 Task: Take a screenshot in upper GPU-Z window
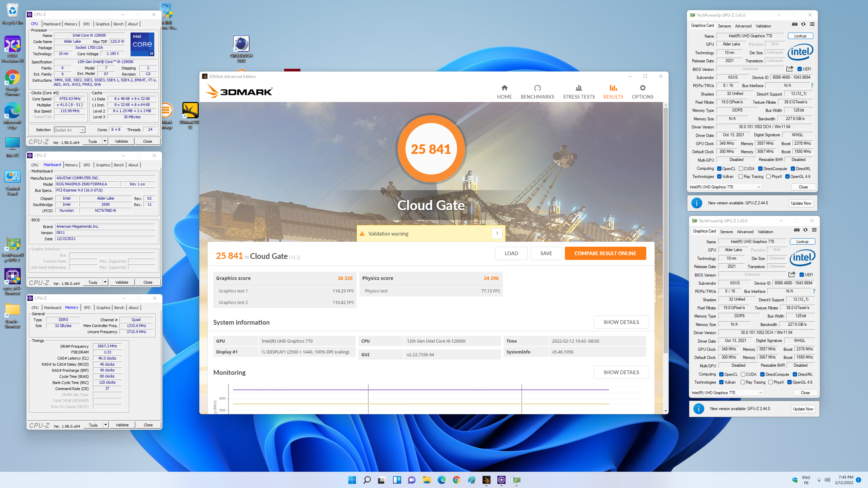(794, 24)
